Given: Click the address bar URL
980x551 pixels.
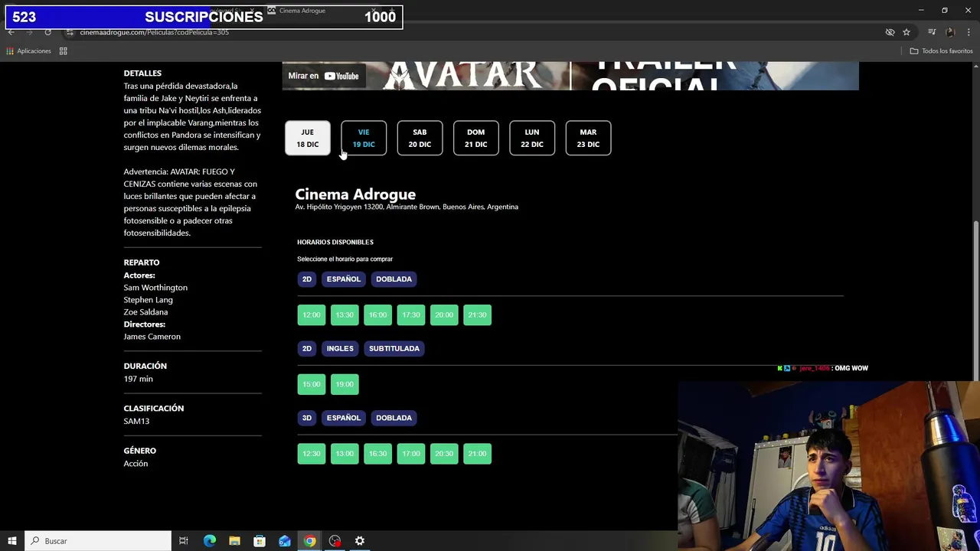Looking at the screenshot, I should tap(155, 32).
